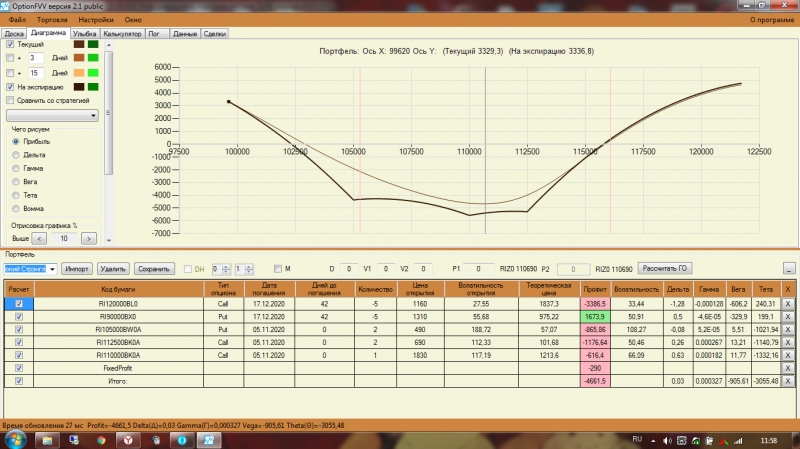This screenshot has height=449, width=800.
Task: Switch to the OptionFVV taskbar icon
Action: [x=209, y=440]
